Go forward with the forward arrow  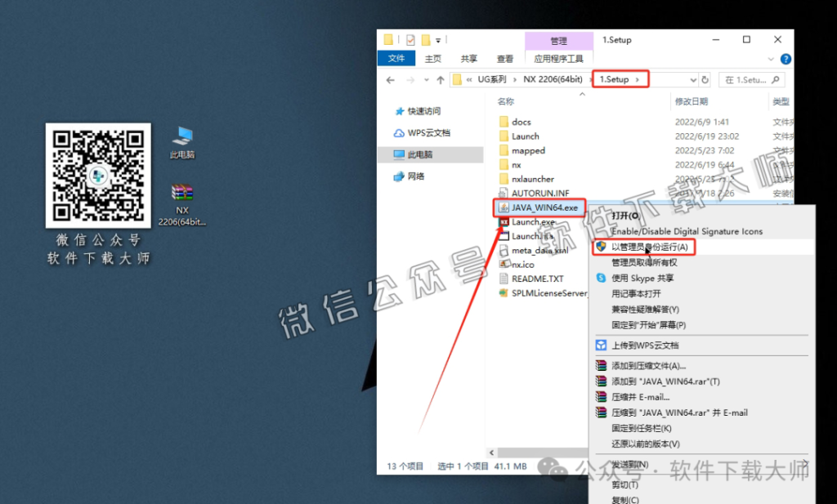click(410, 80)
